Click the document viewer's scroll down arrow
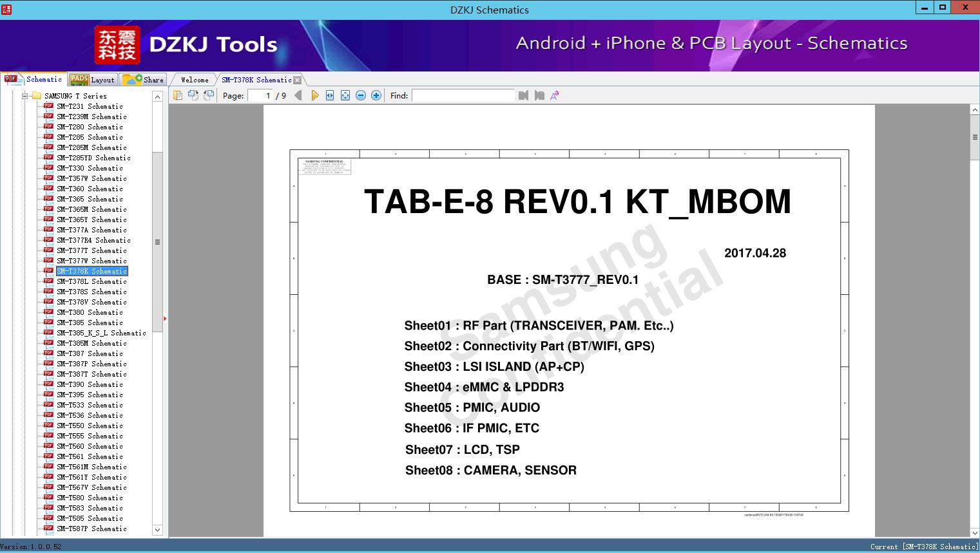 974,532
